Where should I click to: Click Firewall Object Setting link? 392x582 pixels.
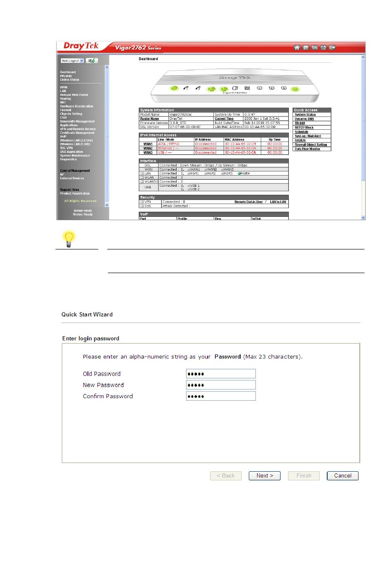coord(311,145)
